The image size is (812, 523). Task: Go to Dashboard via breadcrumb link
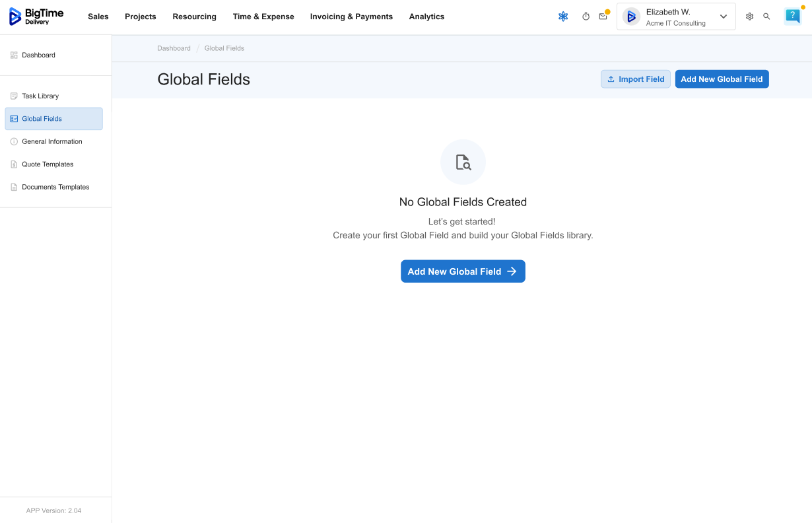(x=174, y=48)
